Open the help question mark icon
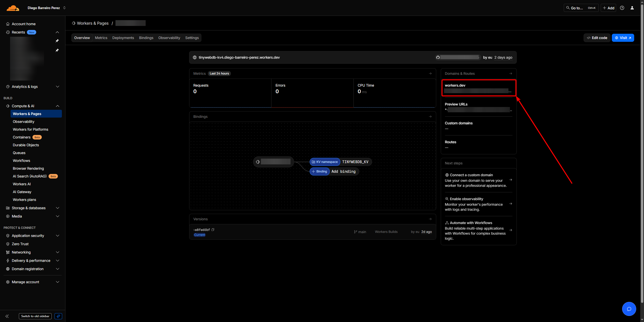Viewport: 644px width, 322px height. 622,8
